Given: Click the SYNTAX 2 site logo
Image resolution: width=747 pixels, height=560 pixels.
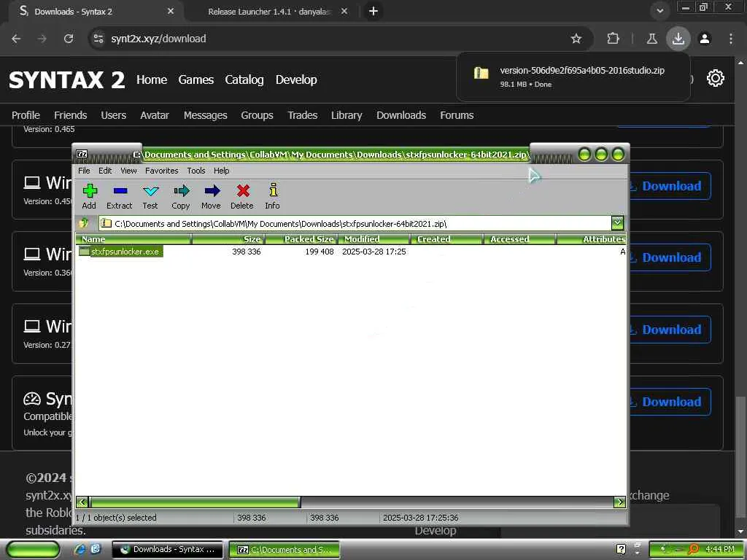Looking at the screenshot, I should coord(66,79).
